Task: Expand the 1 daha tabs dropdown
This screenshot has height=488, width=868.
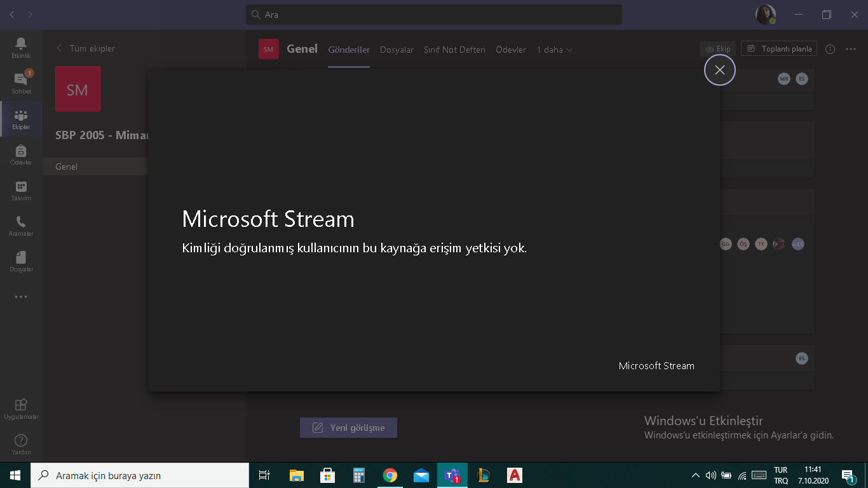Action: click(554, 50)
